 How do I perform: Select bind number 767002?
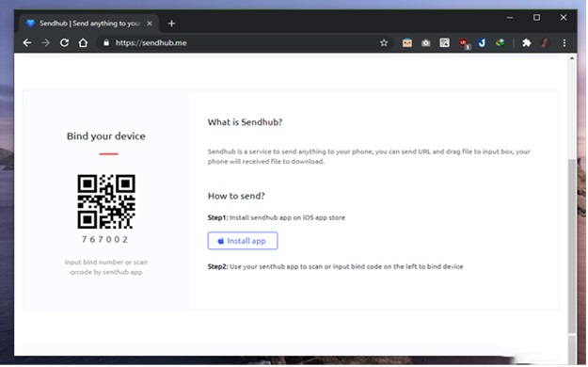[105, 239]
